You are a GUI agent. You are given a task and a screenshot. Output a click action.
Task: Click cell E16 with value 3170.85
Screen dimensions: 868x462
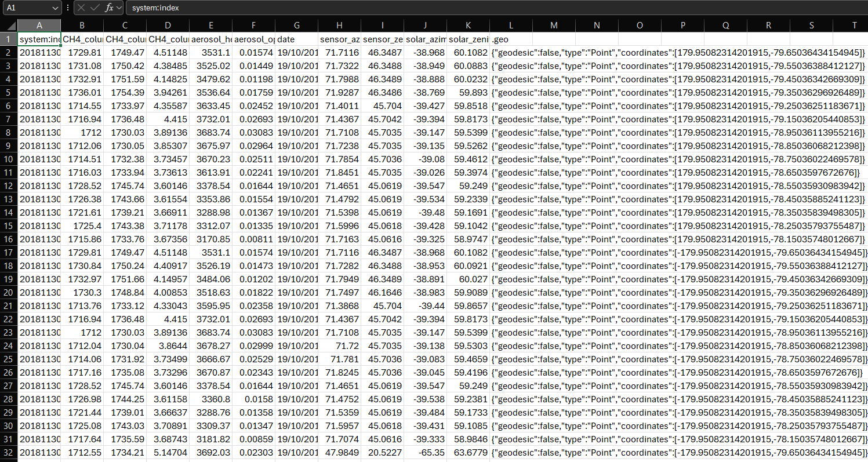[210, 239]
